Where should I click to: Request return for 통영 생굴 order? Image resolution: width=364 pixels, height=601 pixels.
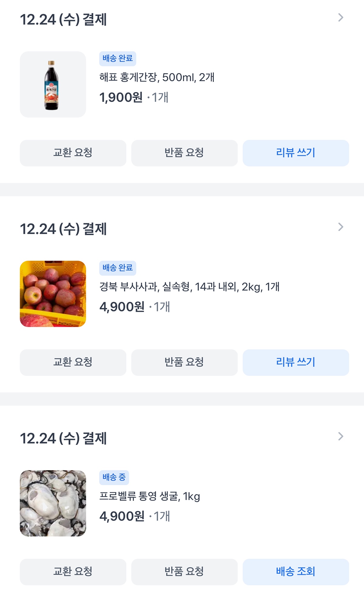coord(184,572)
